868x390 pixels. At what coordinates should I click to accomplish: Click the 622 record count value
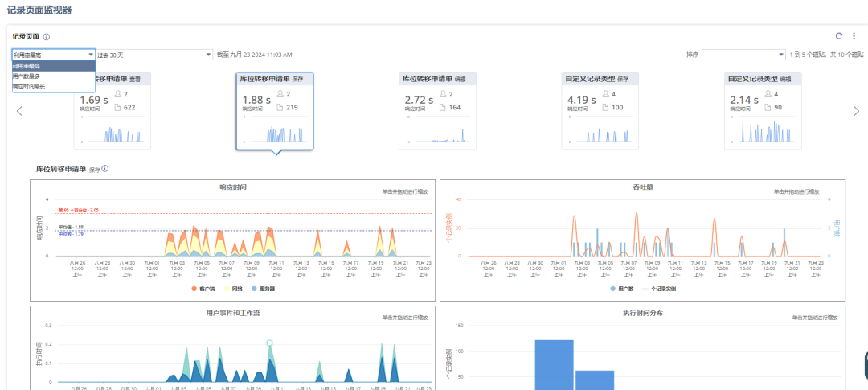pyautogui.click(x=130, y=107)
